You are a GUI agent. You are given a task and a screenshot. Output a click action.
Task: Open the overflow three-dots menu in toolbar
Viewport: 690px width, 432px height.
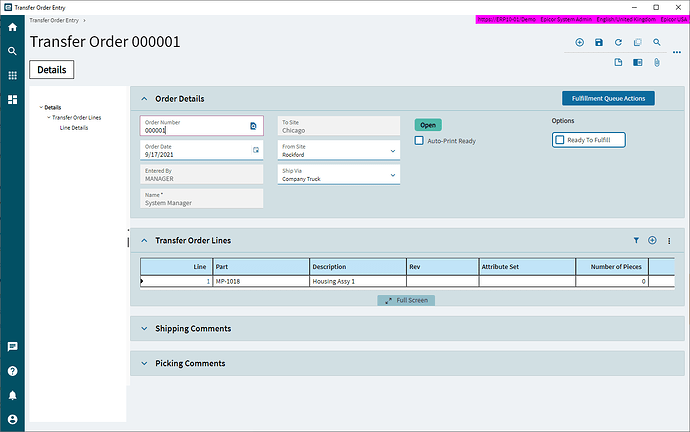(677, 52)
